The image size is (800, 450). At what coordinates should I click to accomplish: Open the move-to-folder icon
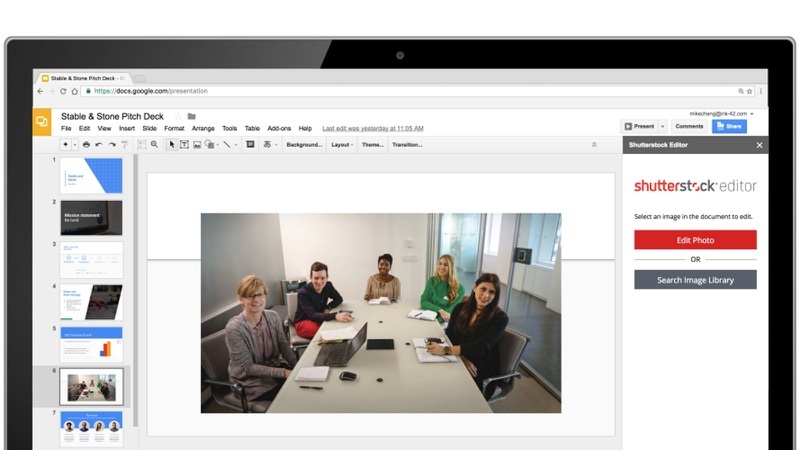pyautogui.click(x=192, y=116)
